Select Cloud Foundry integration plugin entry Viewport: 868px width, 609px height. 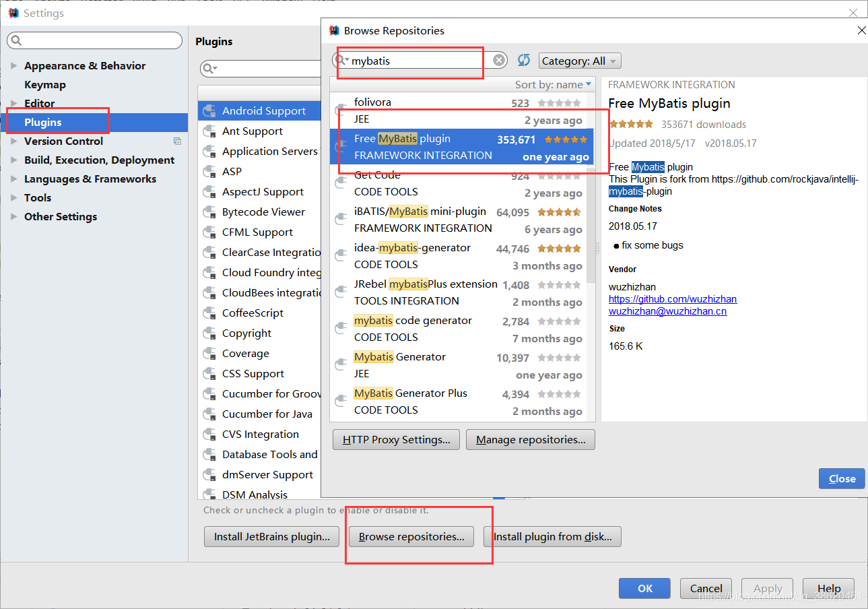[x=259, y=273]
